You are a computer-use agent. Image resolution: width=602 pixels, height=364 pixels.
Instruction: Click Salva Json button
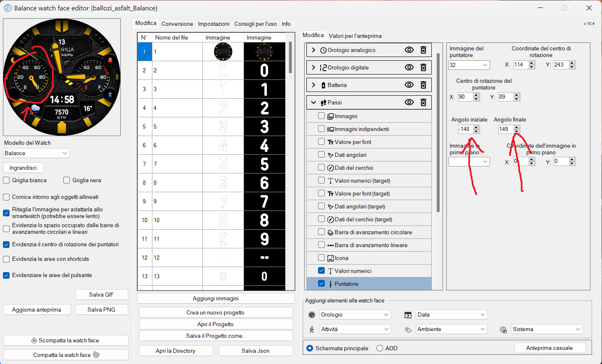pos(256,351)
